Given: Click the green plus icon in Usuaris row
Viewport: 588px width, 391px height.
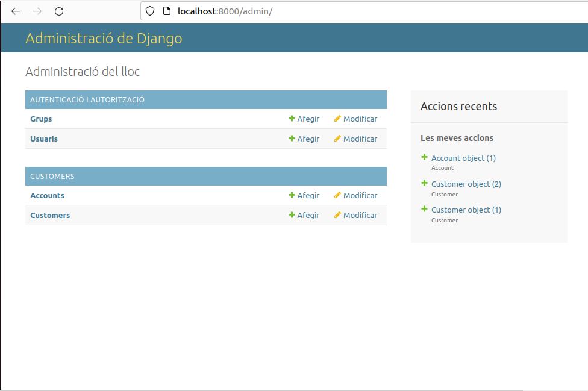Looking at the screenshot, I should 292,139.
